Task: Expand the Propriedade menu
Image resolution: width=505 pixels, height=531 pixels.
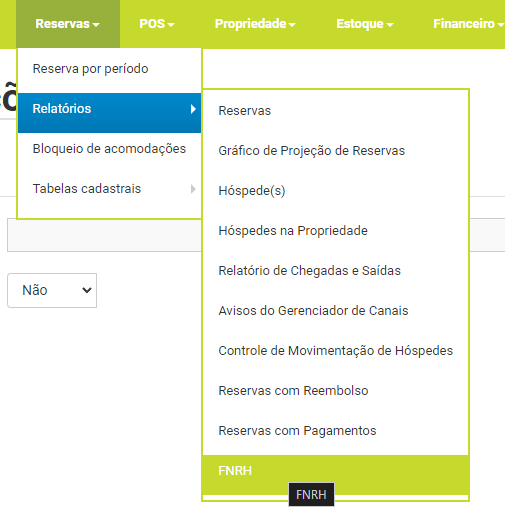Action: point(255,24)
